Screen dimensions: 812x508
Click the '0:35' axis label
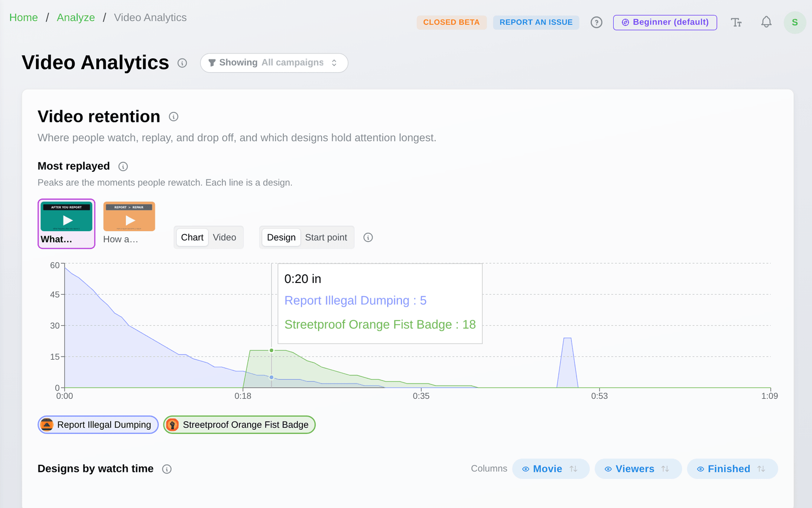click(421, 396)
